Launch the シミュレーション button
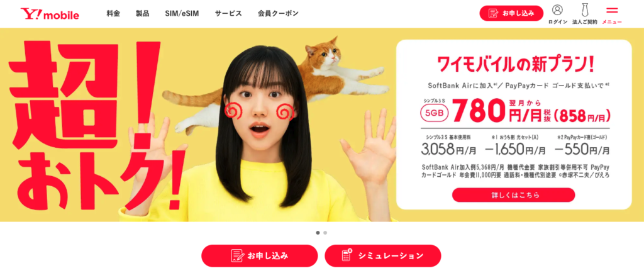Screen dimensions: 644x273 point(383,256)
